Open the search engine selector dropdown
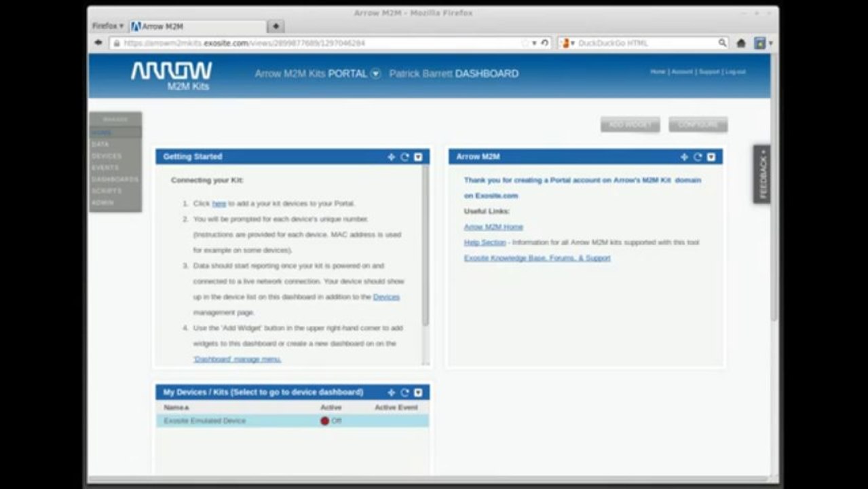This screenshot has height=489, width=868. 567,43
